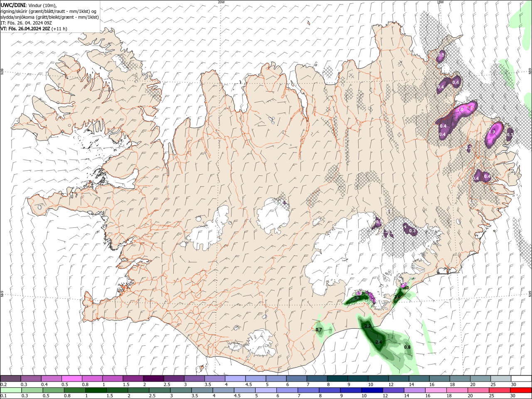Click the 2.4 rain value off the south coast
Image resolution: width=532 pixels, height=399 pixels.
click(379, 342)
